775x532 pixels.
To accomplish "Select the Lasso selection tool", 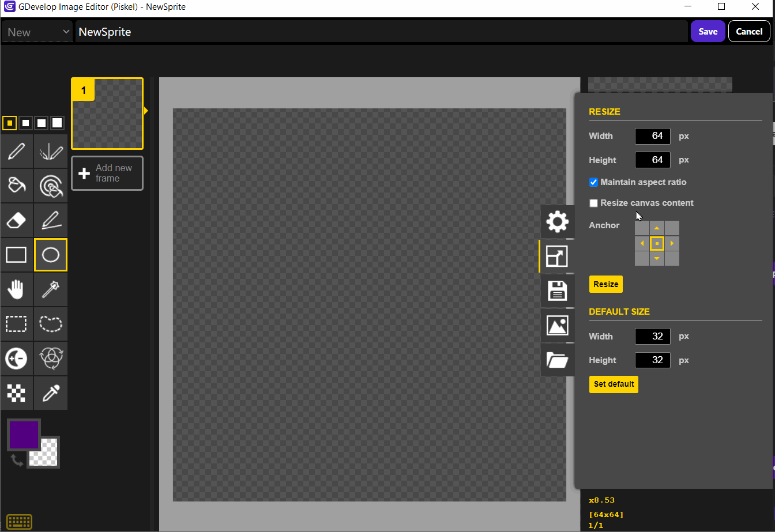I will (51, 324).
